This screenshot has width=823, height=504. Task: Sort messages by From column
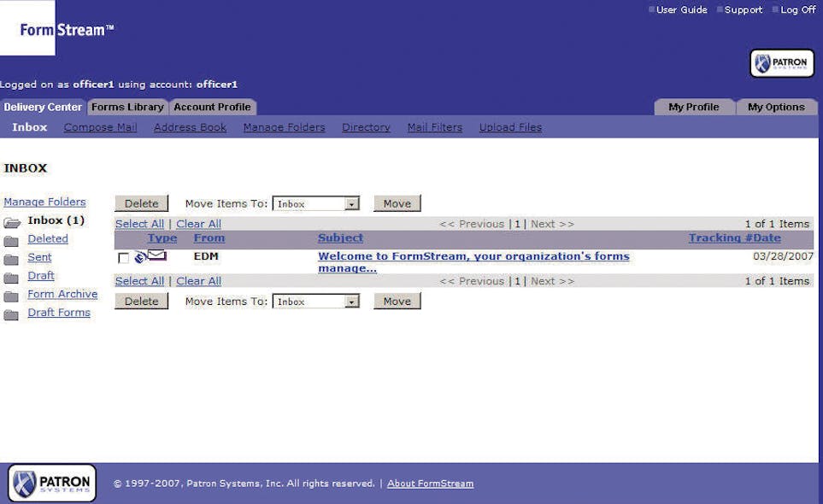(209, 238)
